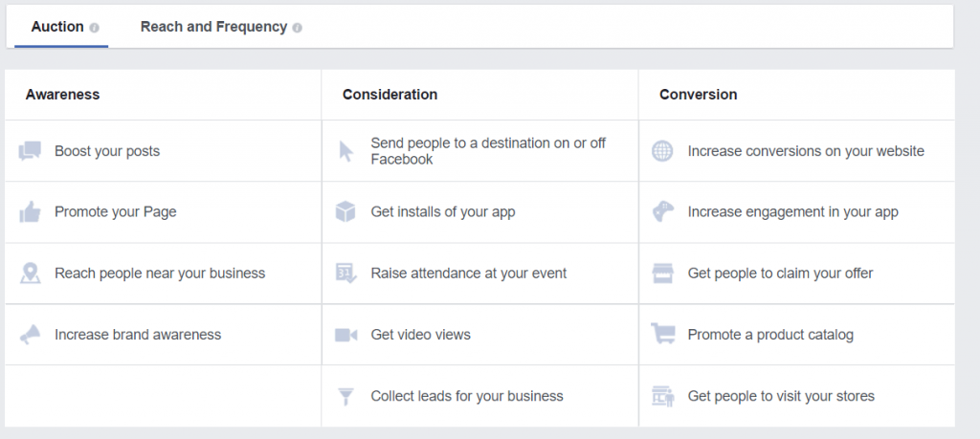Viewport: 980px width, 439px height.
Task: Select Collect leads for your business
Action: tap(480, 397)
